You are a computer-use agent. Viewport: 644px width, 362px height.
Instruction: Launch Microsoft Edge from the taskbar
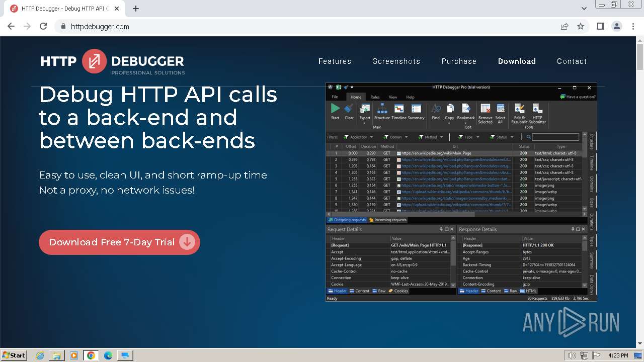coord(108,355)
